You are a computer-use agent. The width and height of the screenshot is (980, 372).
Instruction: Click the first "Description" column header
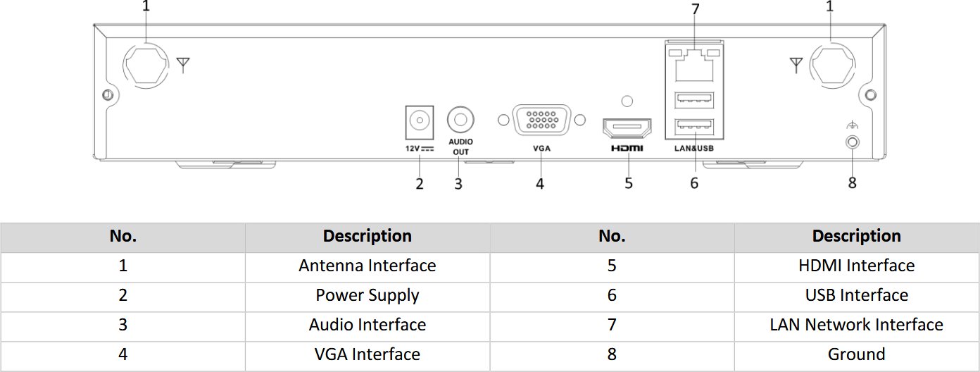pos(367,237)
